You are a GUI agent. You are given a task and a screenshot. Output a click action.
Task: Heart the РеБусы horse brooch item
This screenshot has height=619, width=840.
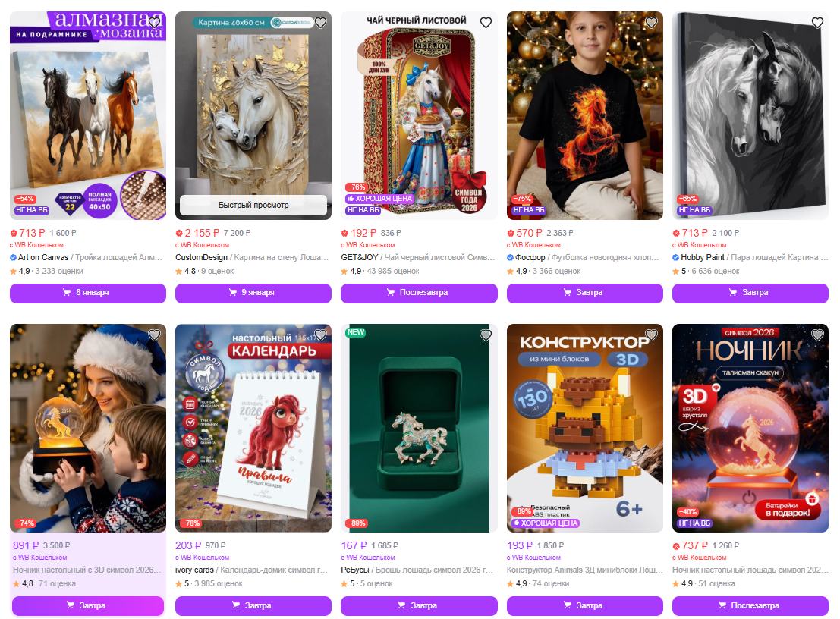click(x=486, y=335)
